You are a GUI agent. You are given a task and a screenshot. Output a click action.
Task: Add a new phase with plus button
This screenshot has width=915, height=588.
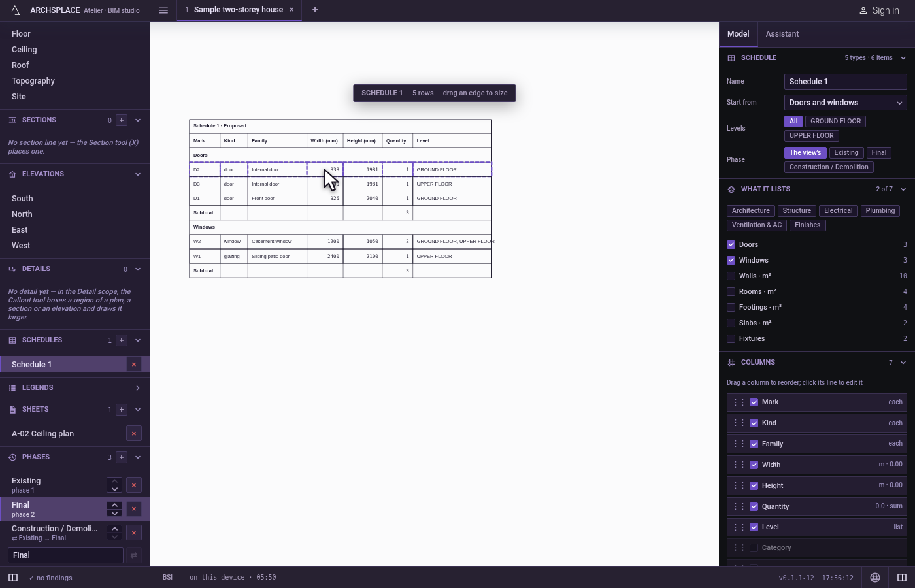(122, 457)
